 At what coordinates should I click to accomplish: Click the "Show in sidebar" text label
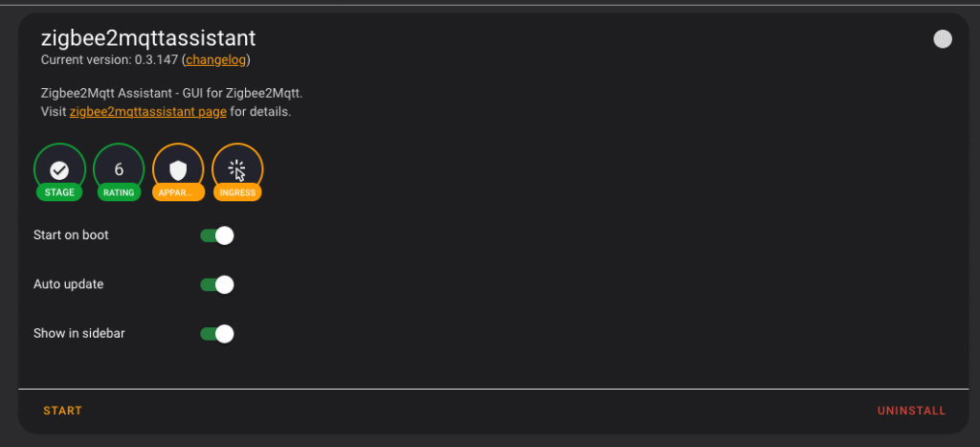pos(78,333)
